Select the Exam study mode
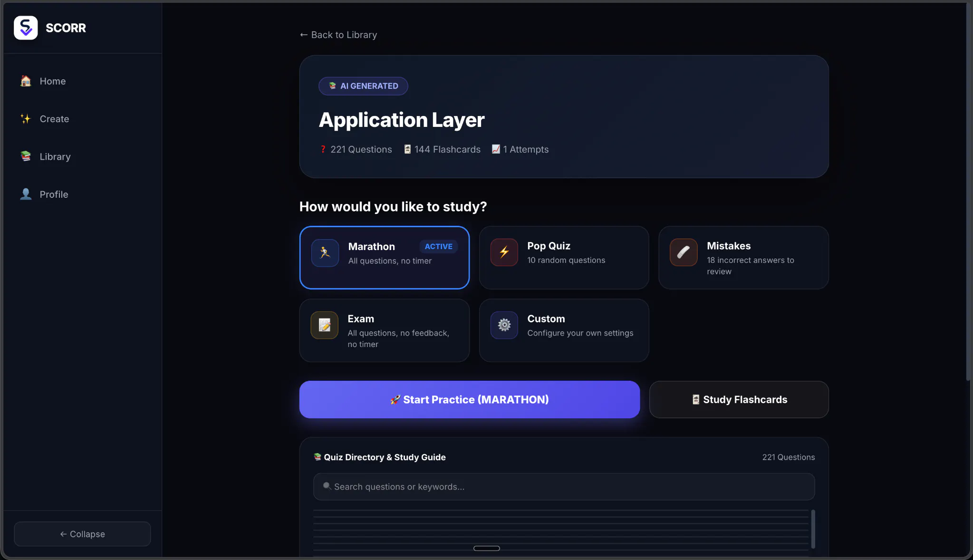The width and height of the screenshot is (973, 560). (385, 330)
